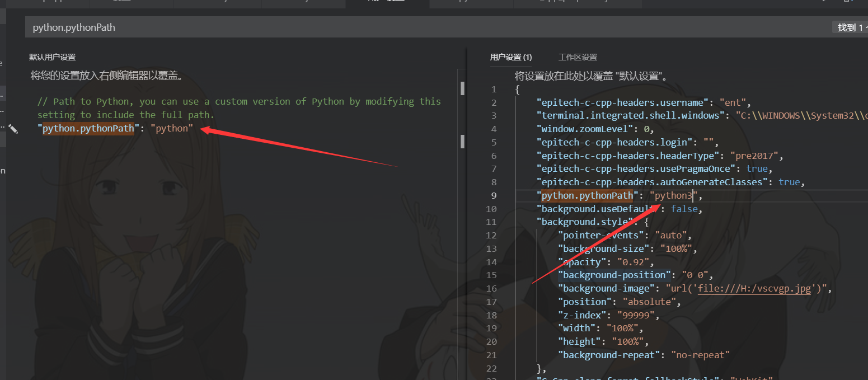The height and width of the screenshot is (380, 868).
Task: Click the "python.pythonPath" key on line 9
Action: [x=587, y=195]
